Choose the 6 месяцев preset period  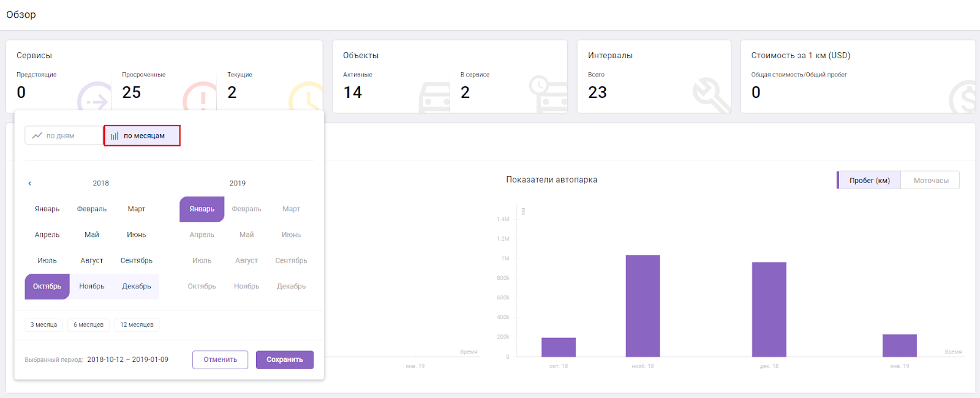click(x=88, y=325)
